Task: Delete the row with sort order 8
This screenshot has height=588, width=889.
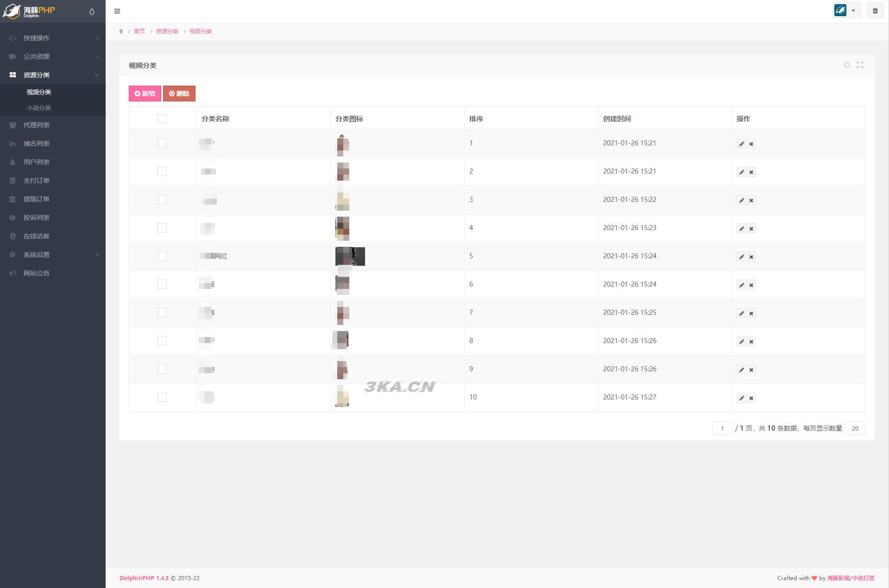Action: [x=751, y=342]
